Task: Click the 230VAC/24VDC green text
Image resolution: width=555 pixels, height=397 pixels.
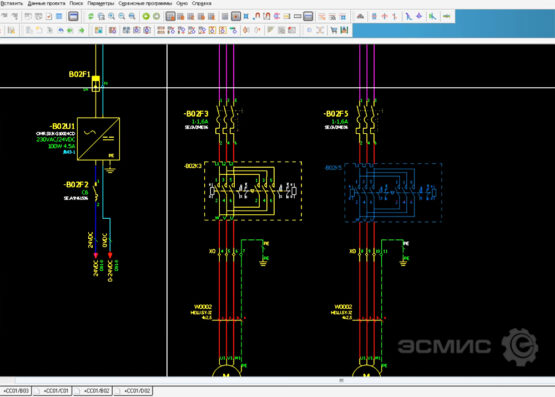Action: click(x=55, y=140)
